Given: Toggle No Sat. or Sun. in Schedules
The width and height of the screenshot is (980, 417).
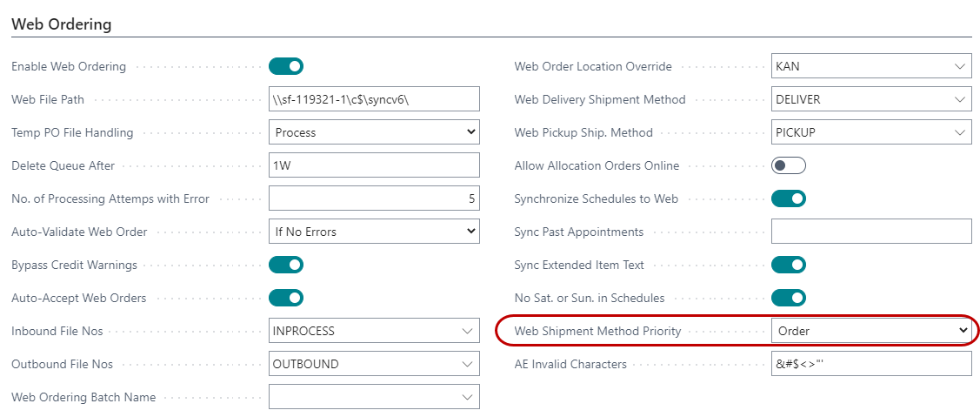Looking at the screenshot, I should click(x=789, y=298).
